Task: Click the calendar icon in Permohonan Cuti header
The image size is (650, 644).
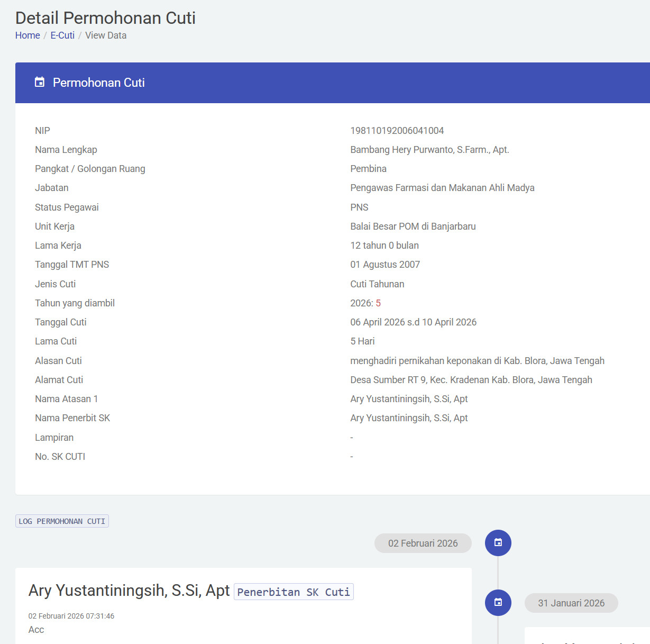Action: point(40,82)
